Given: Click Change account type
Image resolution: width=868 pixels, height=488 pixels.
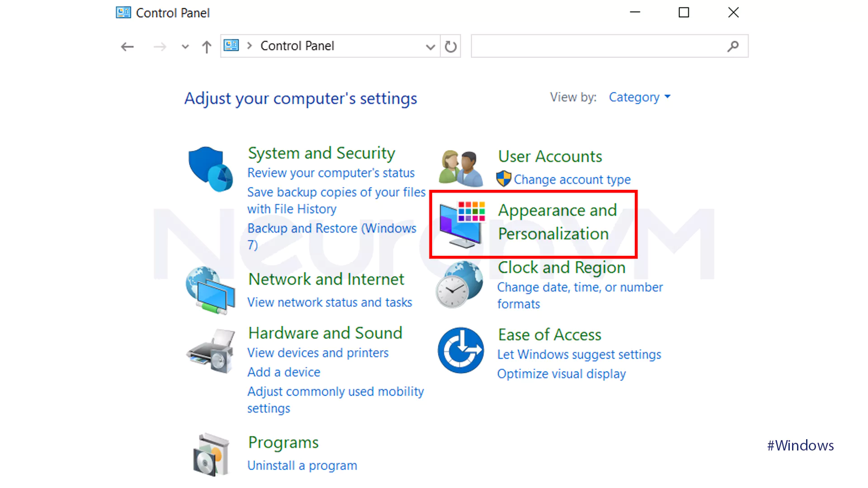Looking at the screenshot, I should point(572,179).
